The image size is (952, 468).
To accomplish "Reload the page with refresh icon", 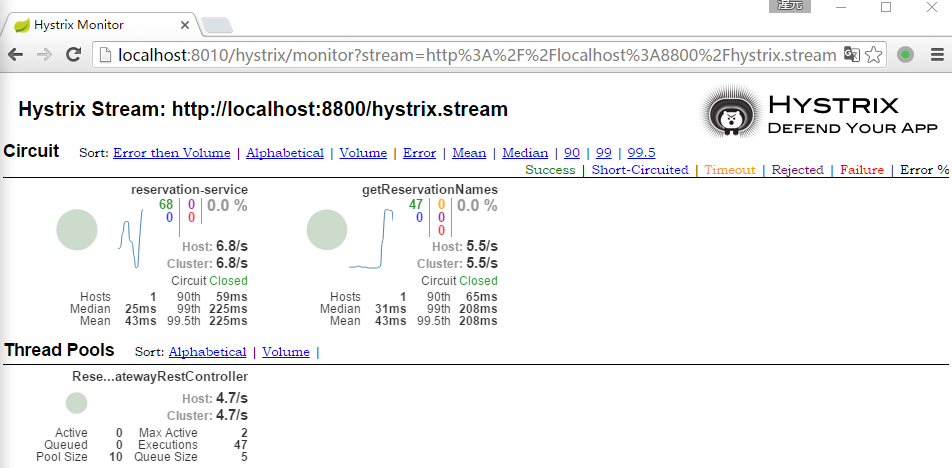I will [x=73, y=55].
